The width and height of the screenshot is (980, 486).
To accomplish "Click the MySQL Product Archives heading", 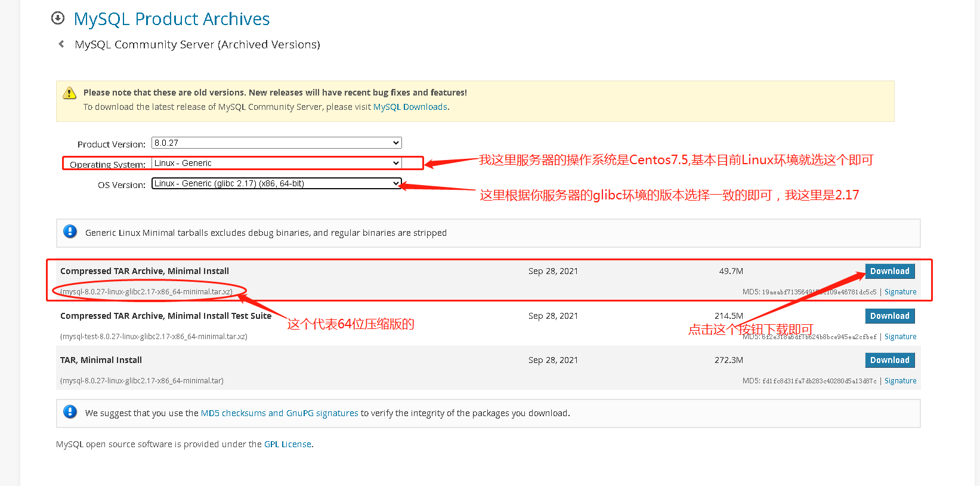I will pyautogui.click(x=172, y=19).
